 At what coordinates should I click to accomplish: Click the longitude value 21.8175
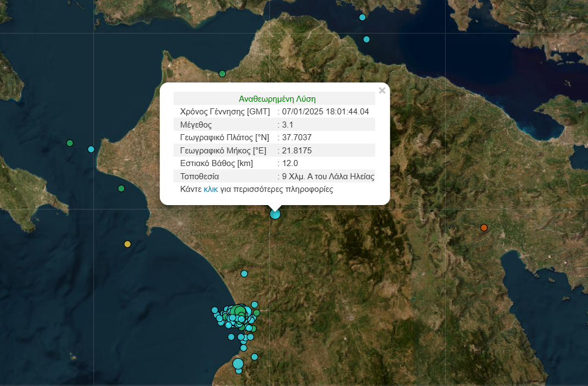pyautogui.click(x=297, y=151)
